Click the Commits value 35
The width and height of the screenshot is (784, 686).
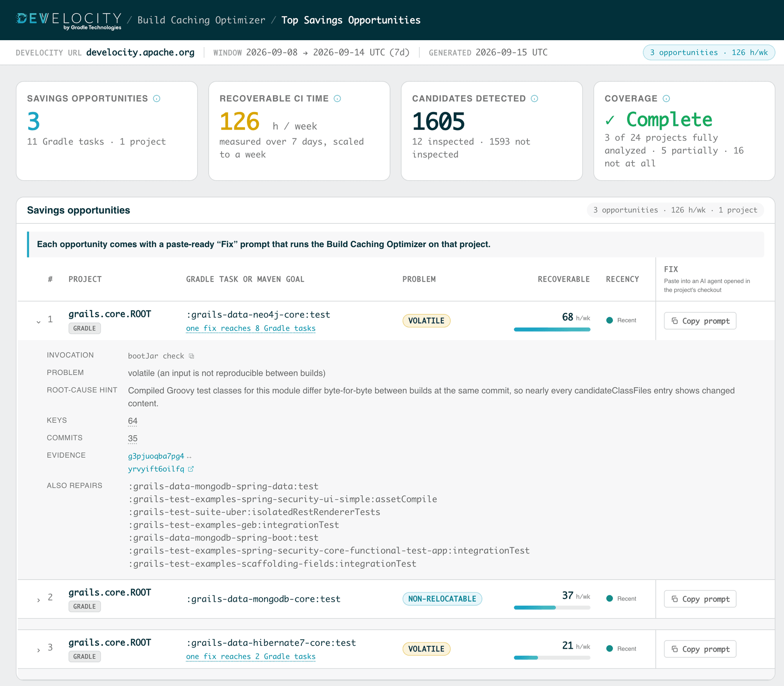(x=132, y=438)
